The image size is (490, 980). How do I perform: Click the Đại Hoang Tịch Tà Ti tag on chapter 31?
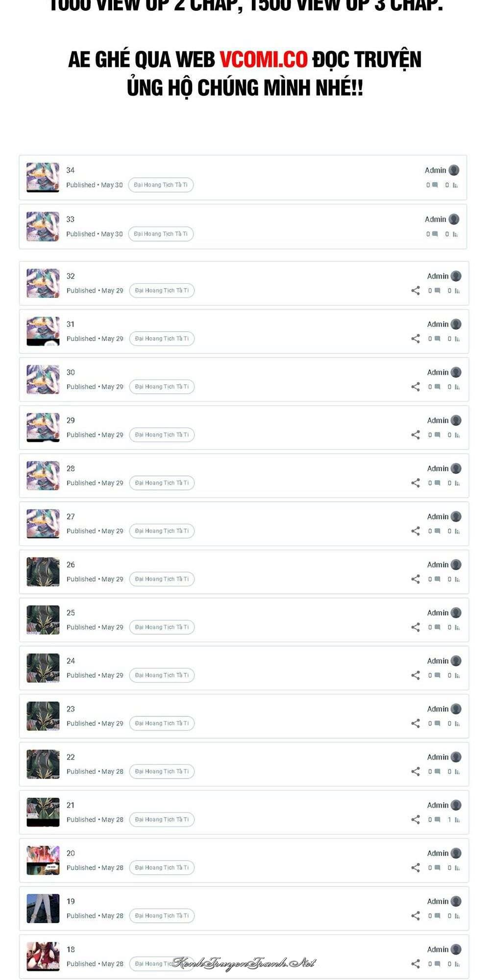coord(162,339)
